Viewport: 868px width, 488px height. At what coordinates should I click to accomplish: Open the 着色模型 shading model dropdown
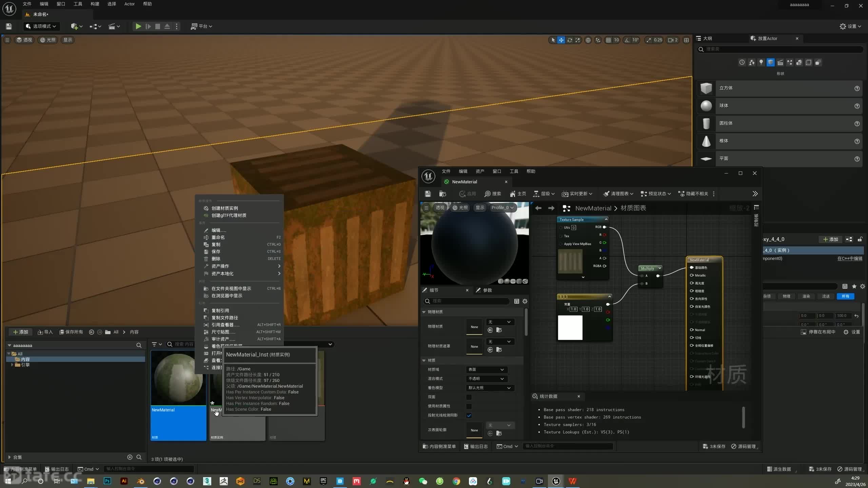pyautogui.click(x=490, y=388)
